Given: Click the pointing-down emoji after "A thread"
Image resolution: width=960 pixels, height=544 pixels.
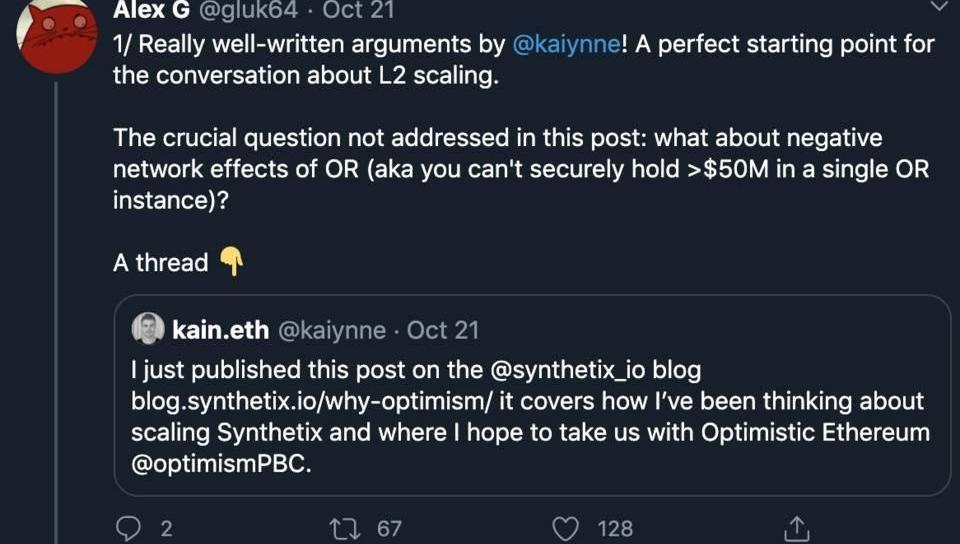Looking at the screenshot, I should pos(231,262).
